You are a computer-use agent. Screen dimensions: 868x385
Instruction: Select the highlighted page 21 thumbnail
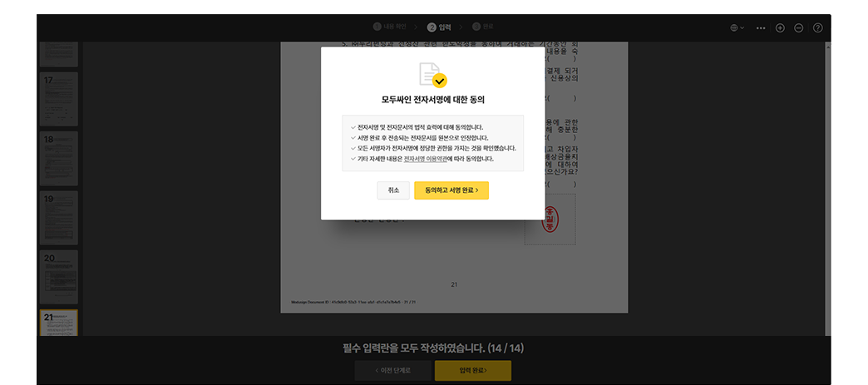coord(59,323)
